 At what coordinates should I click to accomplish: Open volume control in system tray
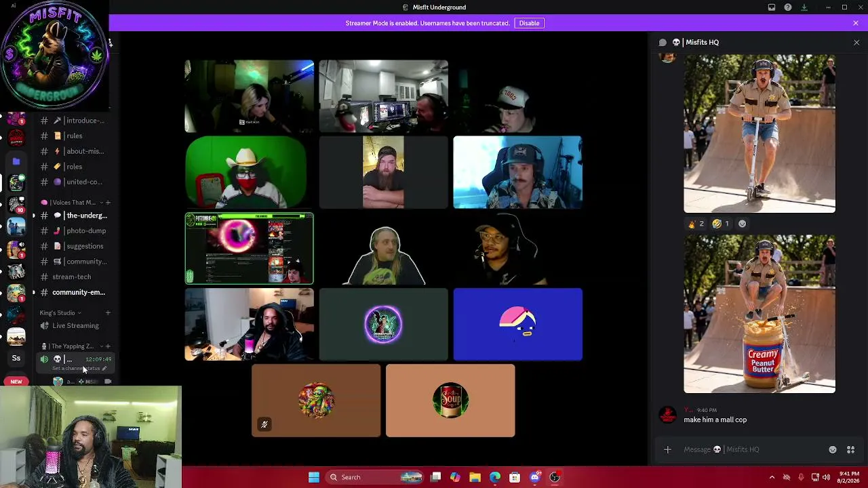tap(826, 477)
